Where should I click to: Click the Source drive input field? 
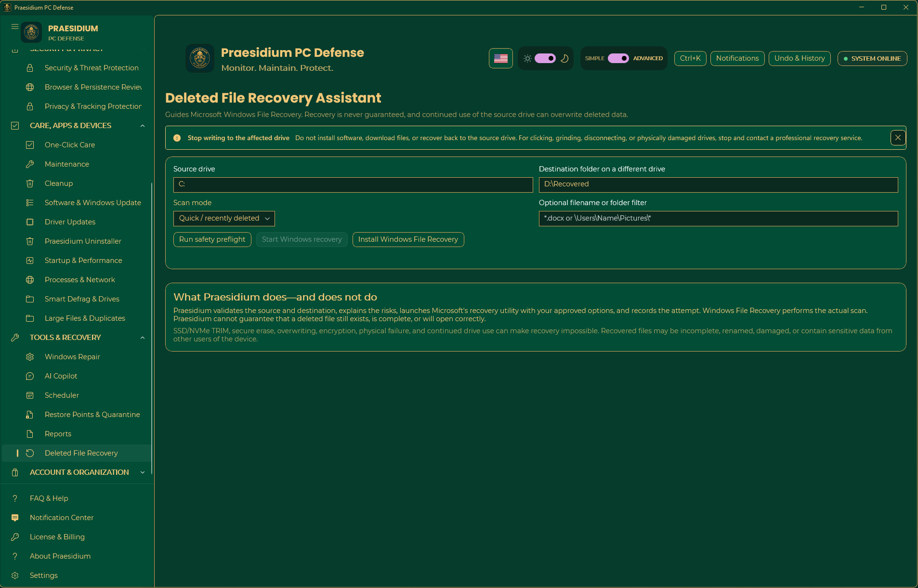[353, 185]
